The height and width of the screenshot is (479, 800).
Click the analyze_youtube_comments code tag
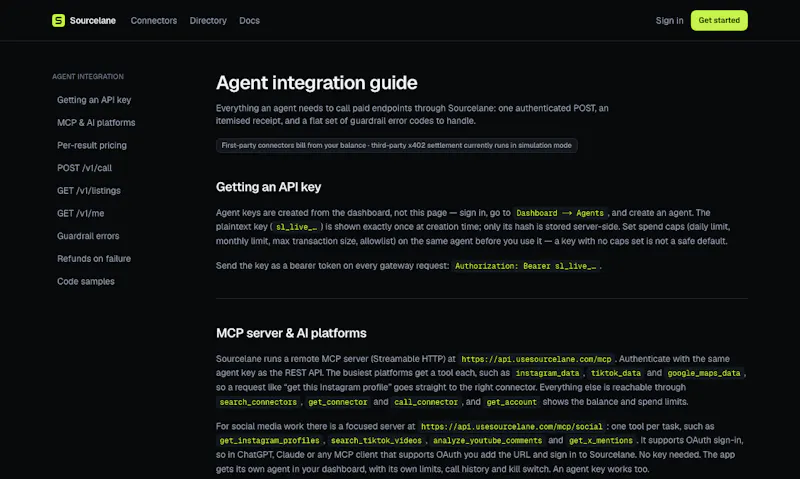(x=488, y=441)
